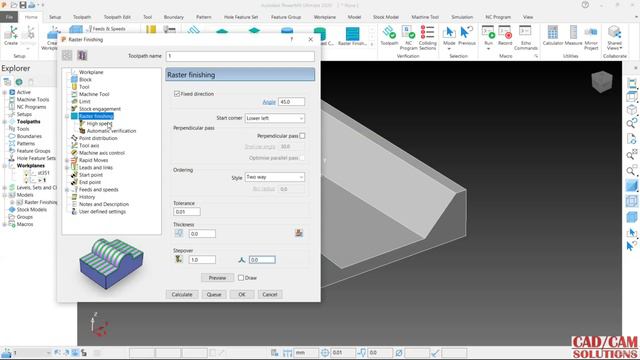Click the ISO view icon in right view toolbar
The image size is (640, 360).
[x=631, y=110]
